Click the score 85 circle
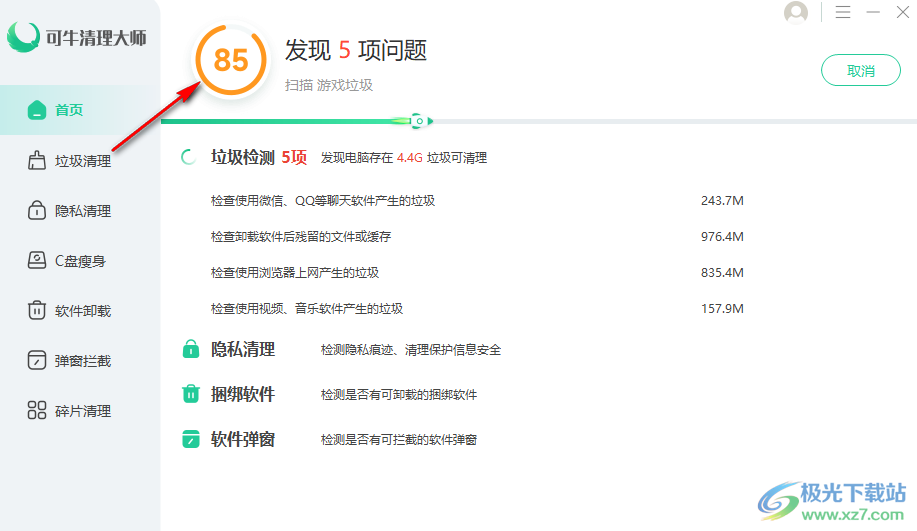The height and width of the screenshot is (531, 917). pos(231,61)
